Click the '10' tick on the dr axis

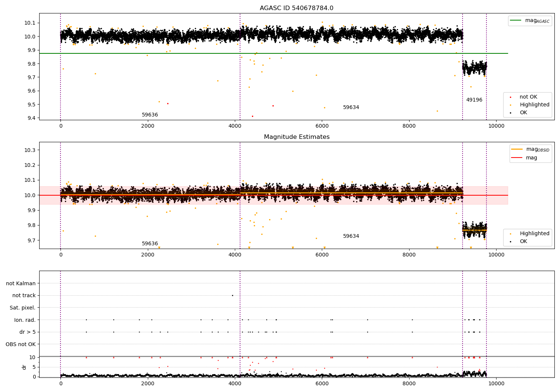pyautogui.click(x=32, y=357)
